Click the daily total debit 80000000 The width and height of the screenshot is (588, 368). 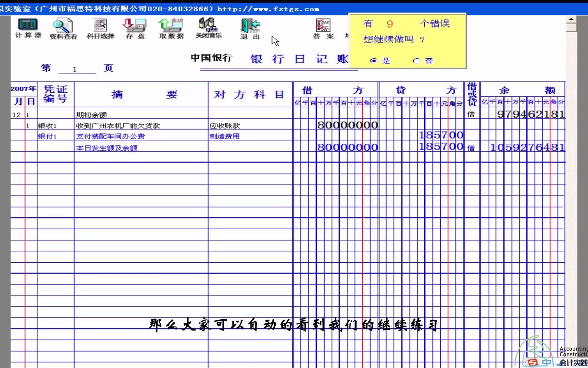pyautogui.click(x=347, y=147)
